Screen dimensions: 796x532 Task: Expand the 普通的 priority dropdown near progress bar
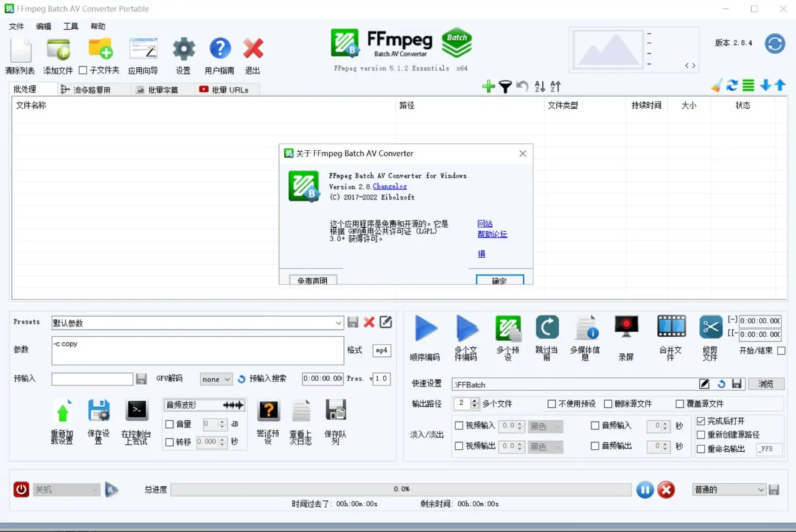728,489
